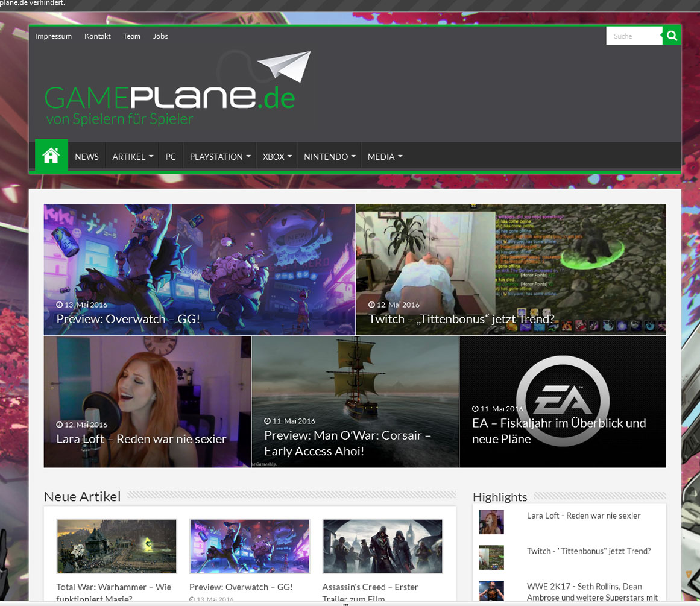Click WWE 2K17 thumbnail in Highlights

pyautogui.click(x=491, y=591)
